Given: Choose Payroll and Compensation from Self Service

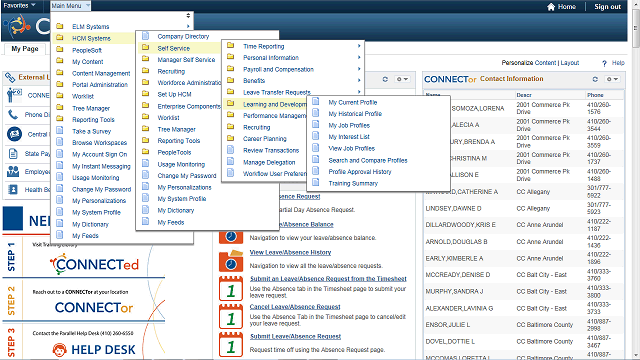Looking at the screenshot, I should pos(278,69).
